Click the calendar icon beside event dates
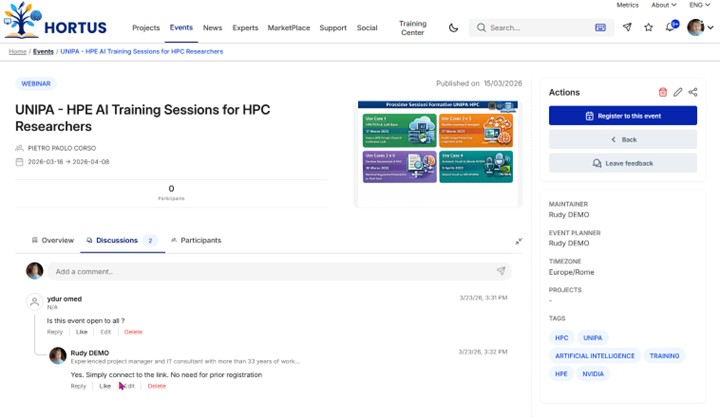This screenshot has height=417, width=720. click(x=19, y=162)
